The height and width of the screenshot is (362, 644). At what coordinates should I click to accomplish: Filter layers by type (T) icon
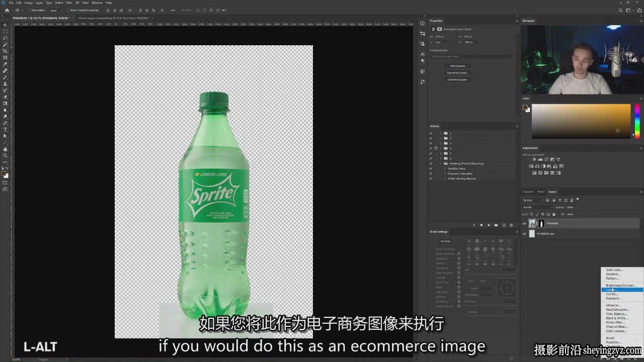point(559,200)
